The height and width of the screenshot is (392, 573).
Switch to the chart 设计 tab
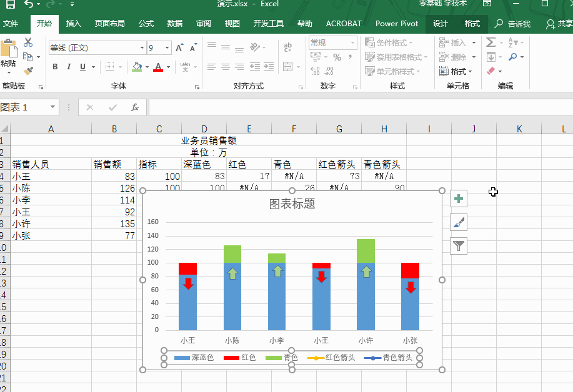(441, 24)
